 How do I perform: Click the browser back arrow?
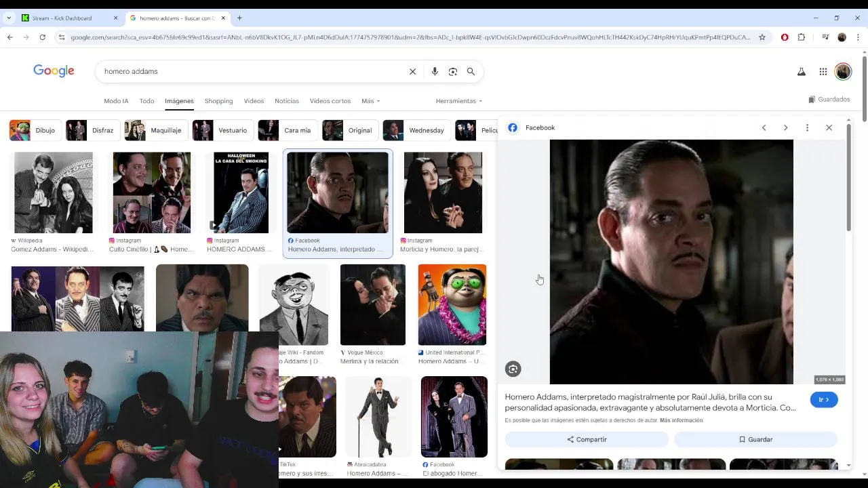pos(9,37)
